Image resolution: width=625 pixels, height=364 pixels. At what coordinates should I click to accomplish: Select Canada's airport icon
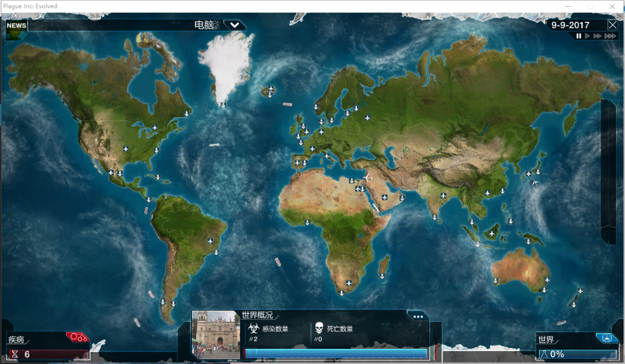pos(155,128)
